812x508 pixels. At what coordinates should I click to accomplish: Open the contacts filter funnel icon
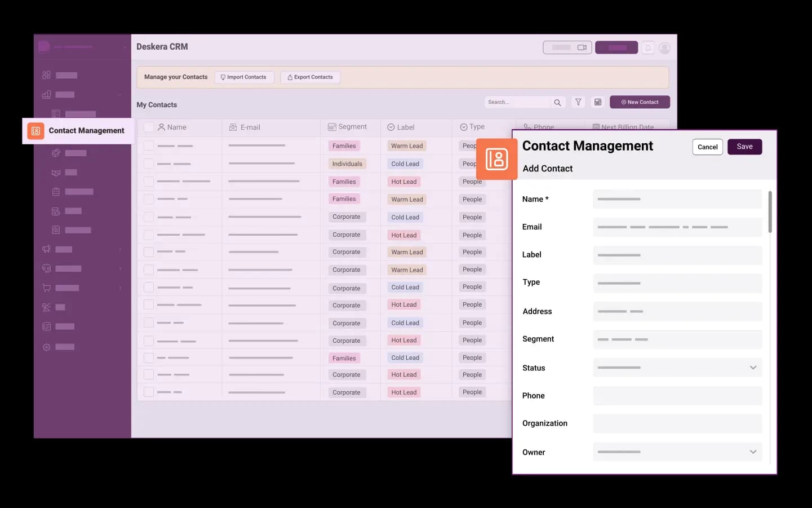point(578,102)
